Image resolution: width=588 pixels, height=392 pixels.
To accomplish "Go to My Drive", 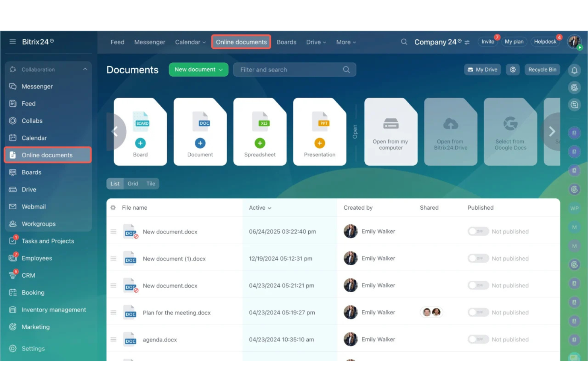I will tap(482, 70).
